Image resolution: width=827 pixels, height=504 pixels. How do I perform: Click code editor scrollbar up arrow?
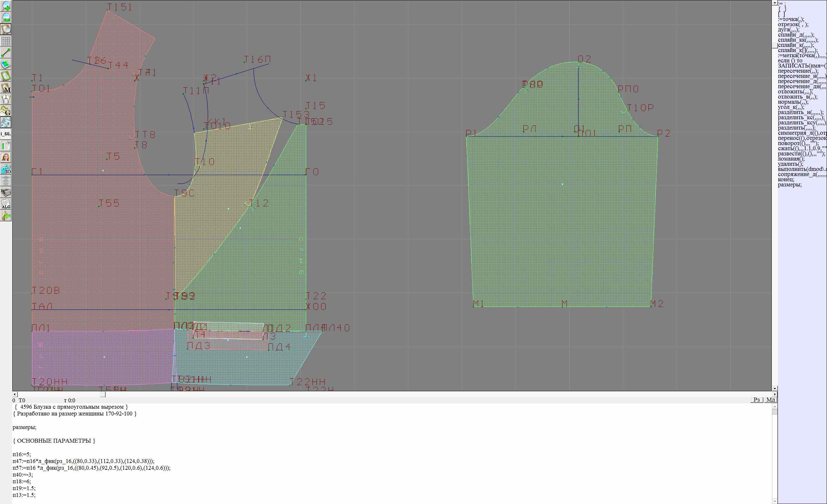[x=775, y=406]
